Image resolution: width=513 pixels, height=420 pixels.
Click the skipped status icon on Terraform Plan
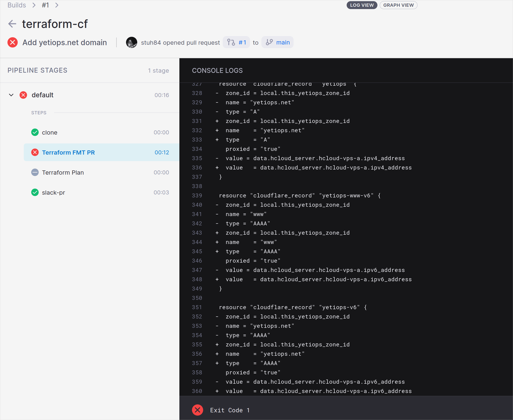35,172
